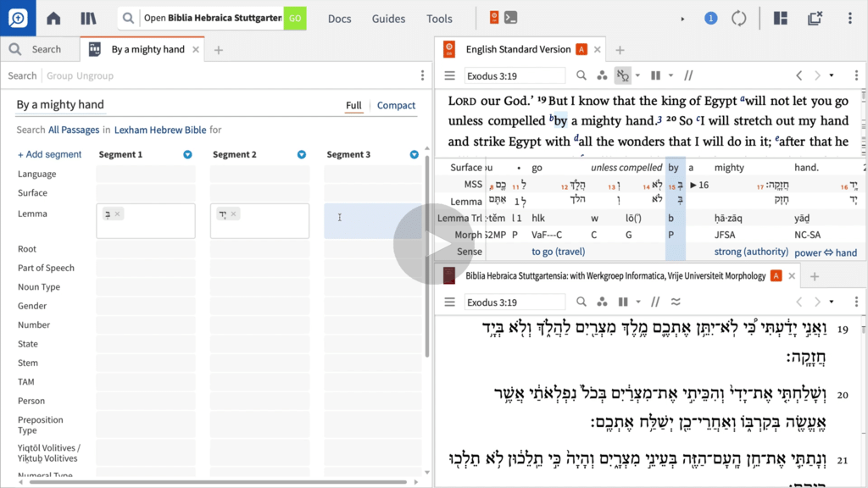Remove the lemma chip in Segment 1
This screenshot has width=868, height=488.
click(x=117, y=213)
